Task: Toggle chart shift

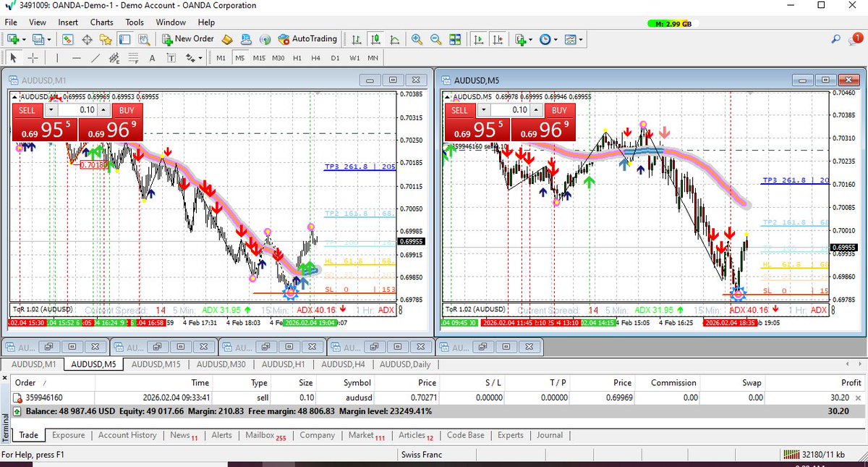Action: pyautogui.click(x=498, y=39)
